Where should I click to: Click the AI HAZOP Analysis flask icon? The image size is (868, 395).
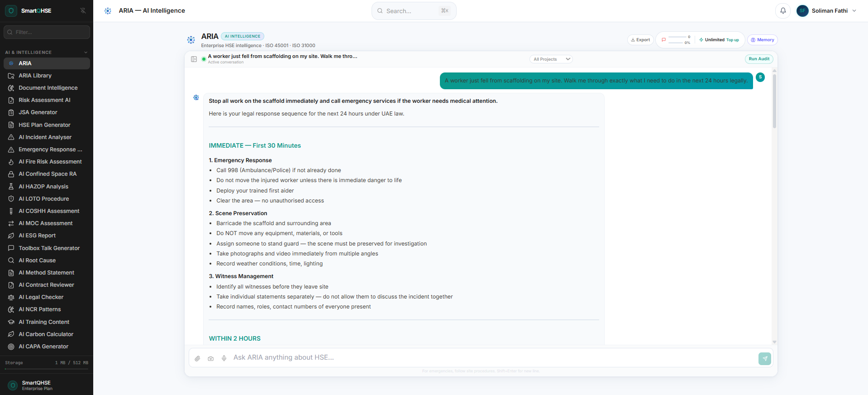(11, 187)
